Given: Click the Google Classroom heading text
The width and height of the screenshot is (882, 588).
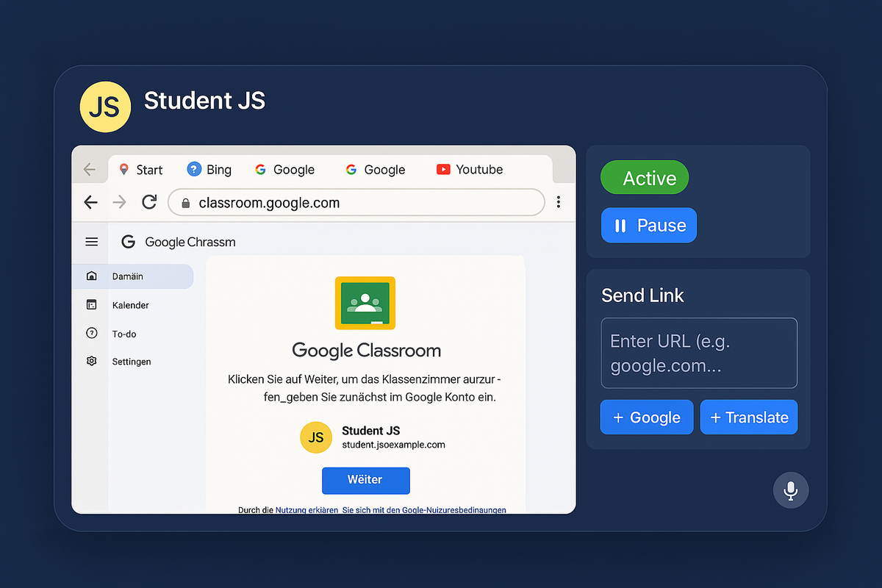Looking at the screenshot, I should tap(366, 351).
